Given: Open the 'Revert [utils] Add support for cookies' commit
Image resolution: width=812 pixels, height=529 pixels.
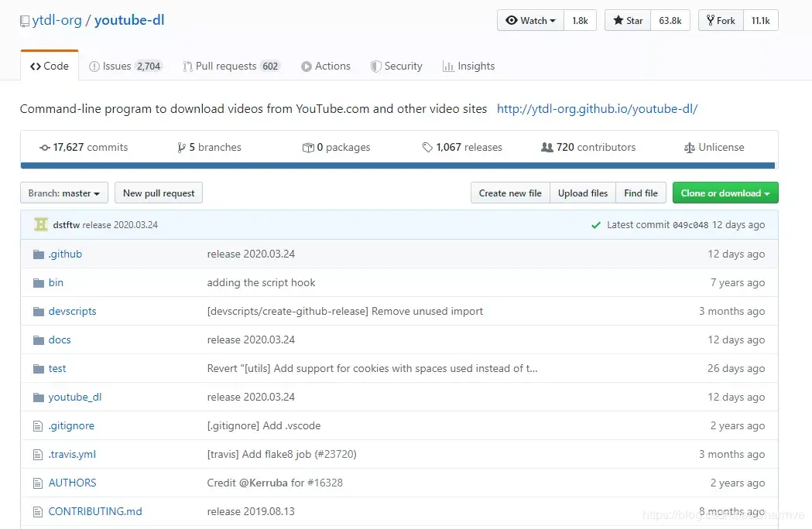Looking at the screenshot, I should click(x=372, y=369).
